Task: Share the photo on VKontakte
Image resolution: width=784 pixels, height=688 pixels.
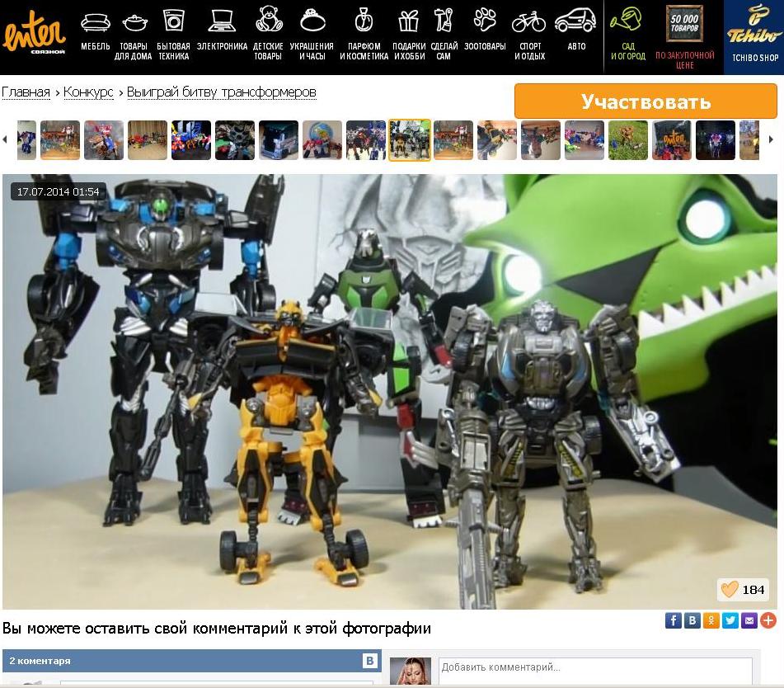Action: coord(692,620)
